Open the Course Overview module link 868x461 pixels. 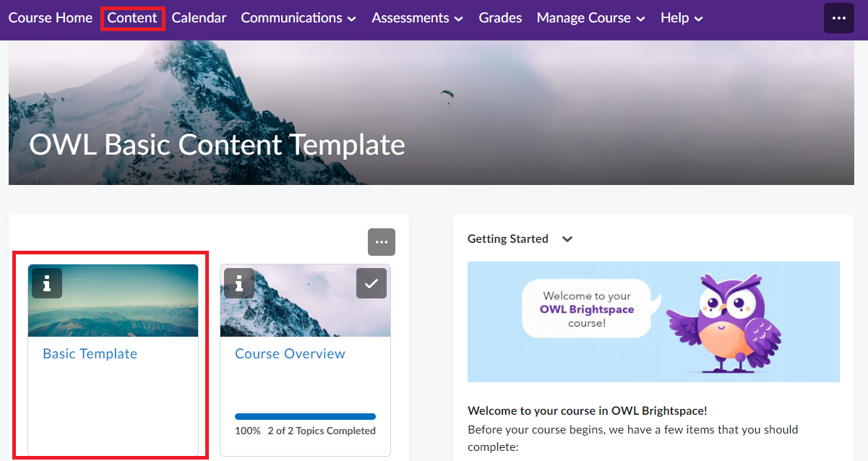(289, 353)
